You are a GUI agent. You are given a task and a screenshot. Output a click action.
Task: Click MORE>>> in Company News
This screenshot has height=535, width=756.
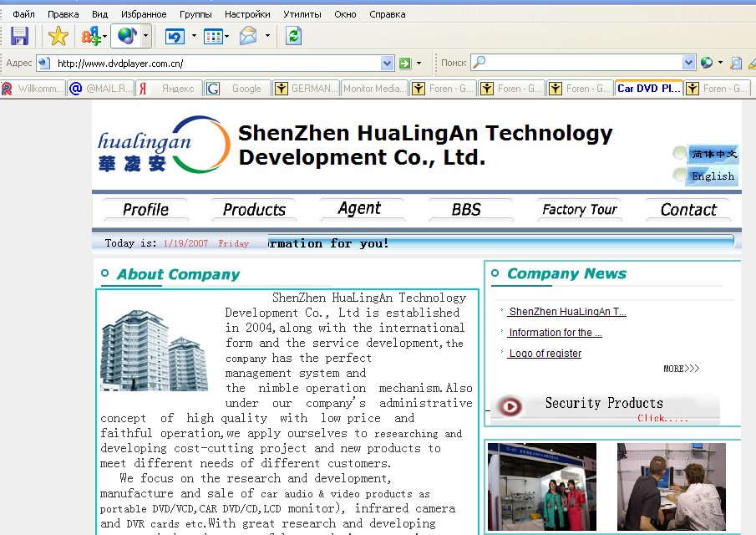(x=681, y=369)
